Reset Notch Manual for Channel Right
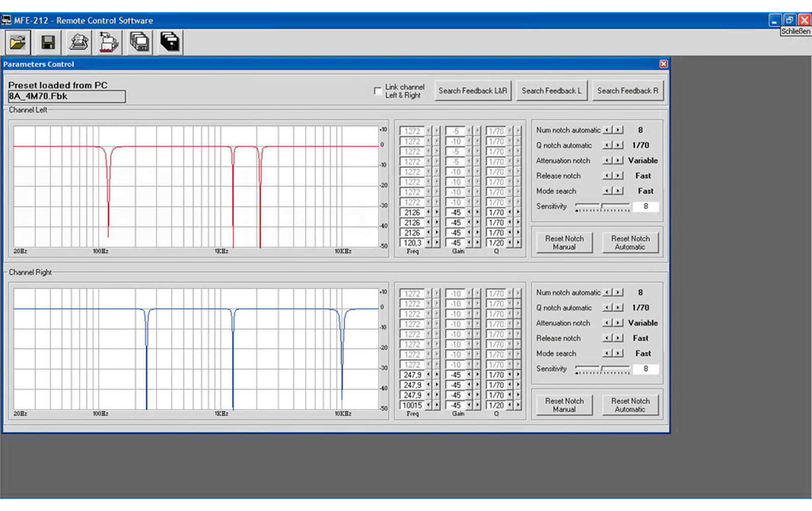This screenshot has height=511, width=812. click(564, 405)
